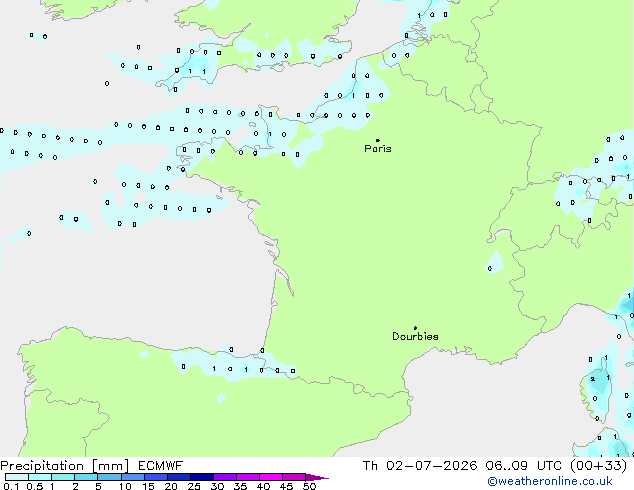Pick the 20–25 mm dark blue swatch
Image resolution: width=634 pixels, height=490 pixels.
[178, 477]
